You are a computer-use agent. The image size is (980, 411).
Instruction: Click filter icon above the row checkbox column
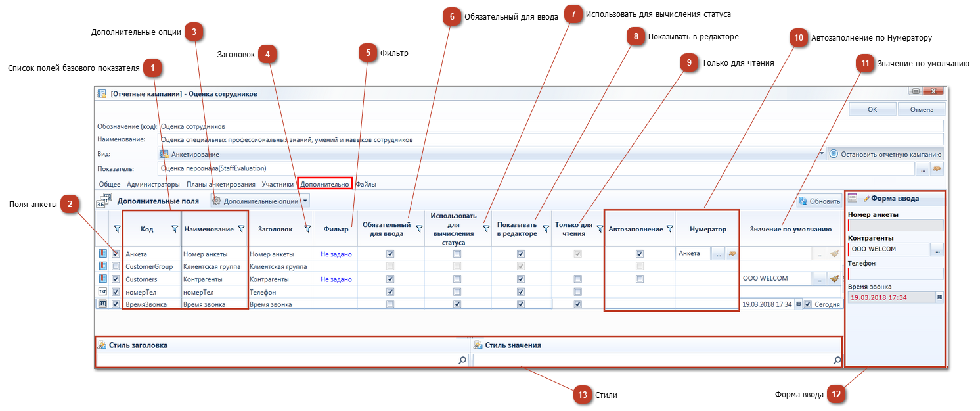pos(117,229)
